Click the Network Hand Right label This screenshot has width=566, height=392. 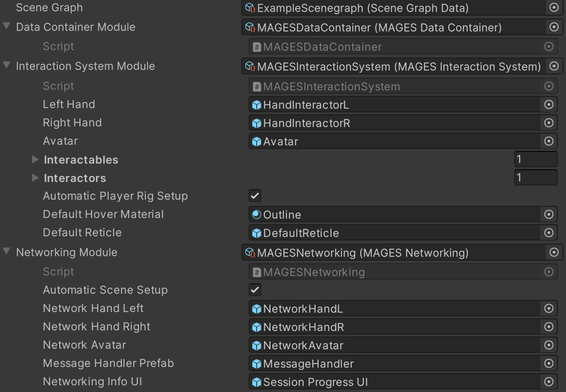(x=96, y=327)
